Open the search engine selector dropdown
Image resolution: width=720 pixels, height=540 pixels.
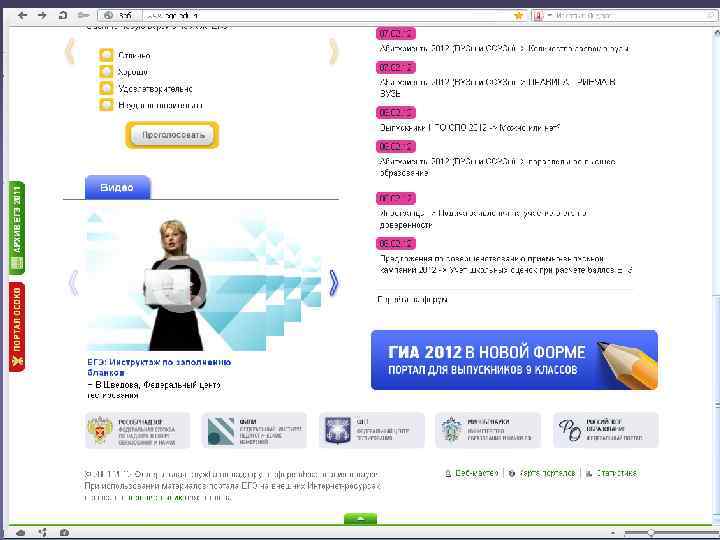click(x=542, y=16)
